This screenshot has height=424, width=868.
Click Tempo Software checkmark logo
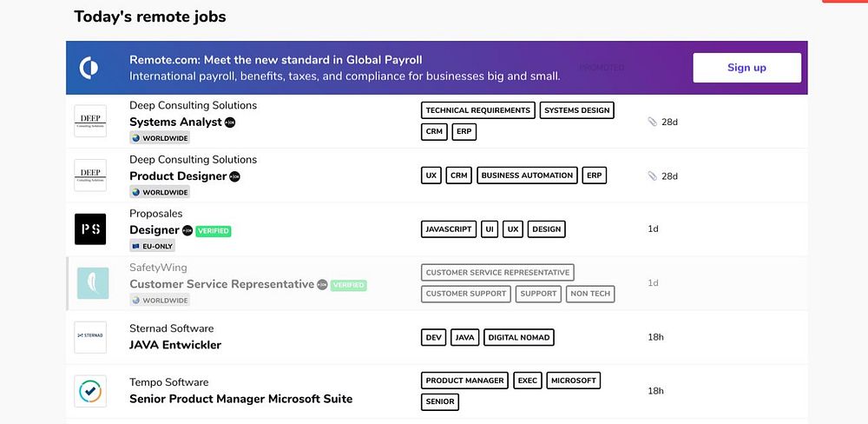[x=90, y=391]
